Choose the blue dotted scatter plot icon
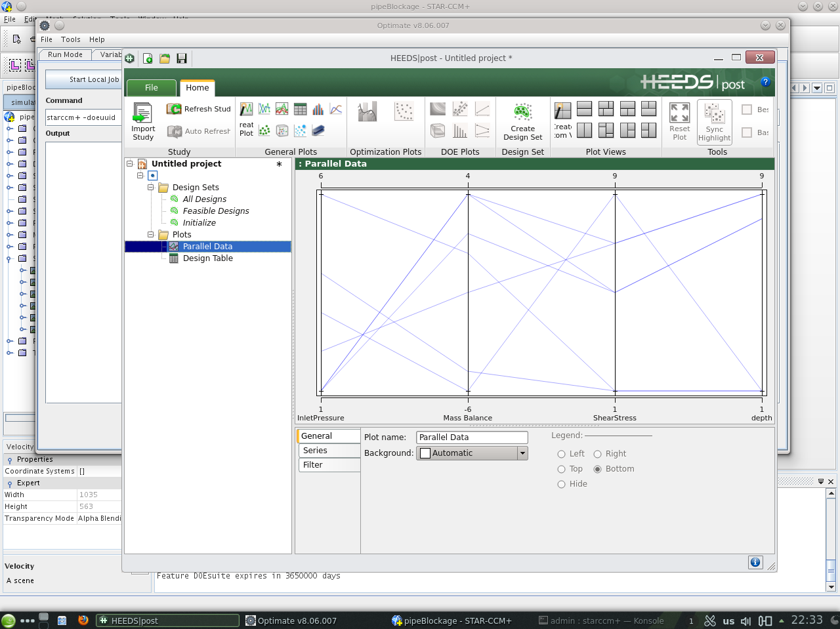Image resolution: width=840 pixels, height=629 pixels. coord(301,131)
